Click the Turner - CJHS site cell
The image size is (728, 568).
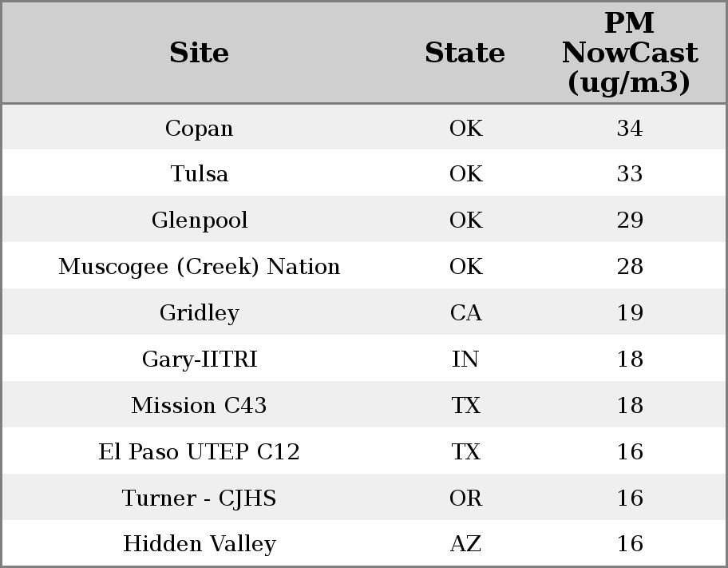(x=200, y=498)
